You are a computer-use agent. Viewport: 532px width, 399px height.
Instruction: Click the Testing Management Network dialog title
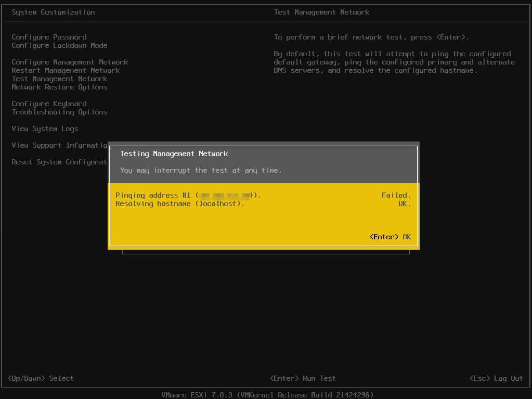pos(174,153)
